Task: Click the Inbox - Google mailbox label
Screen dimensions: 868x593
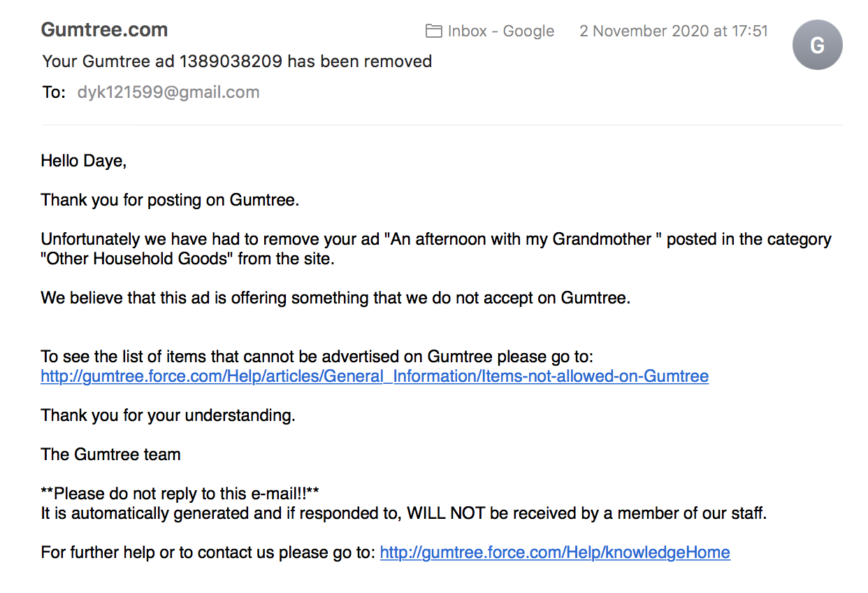Action: (500, 31)
